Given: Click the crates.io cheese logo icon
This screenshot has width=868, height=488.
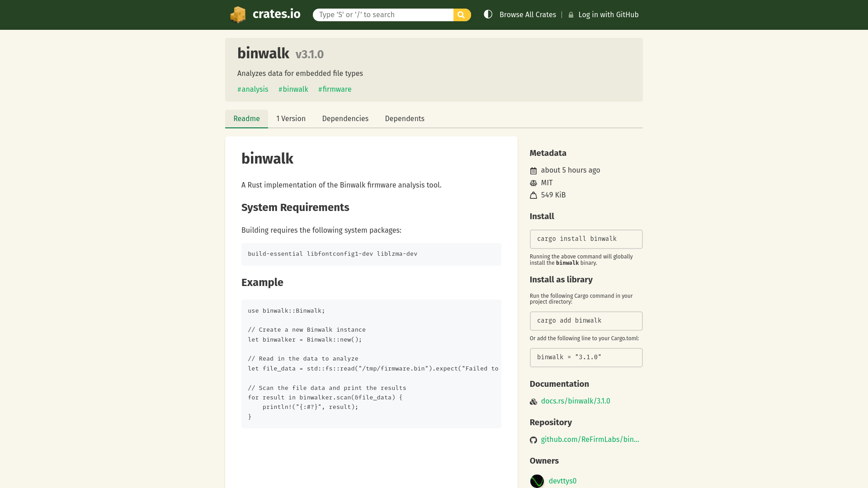Looking at the screenshot, I should coord(238,14).
